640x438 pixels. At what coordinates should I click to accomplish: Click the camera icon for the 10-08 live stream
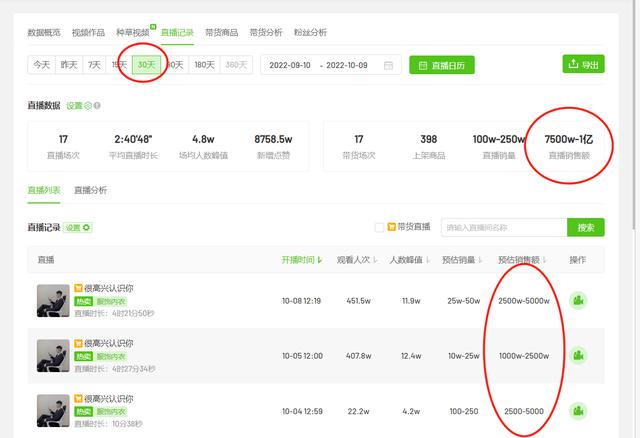(577, 300)
